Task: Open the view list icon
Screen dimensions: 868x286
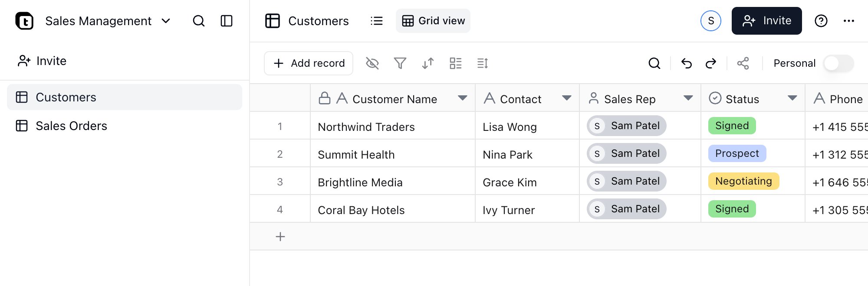Action: point(377,21)
